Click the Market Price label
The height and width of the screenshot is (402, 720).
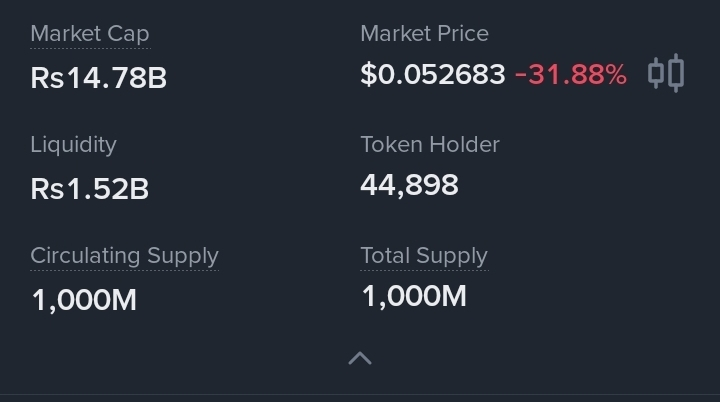tap(424, 34)
